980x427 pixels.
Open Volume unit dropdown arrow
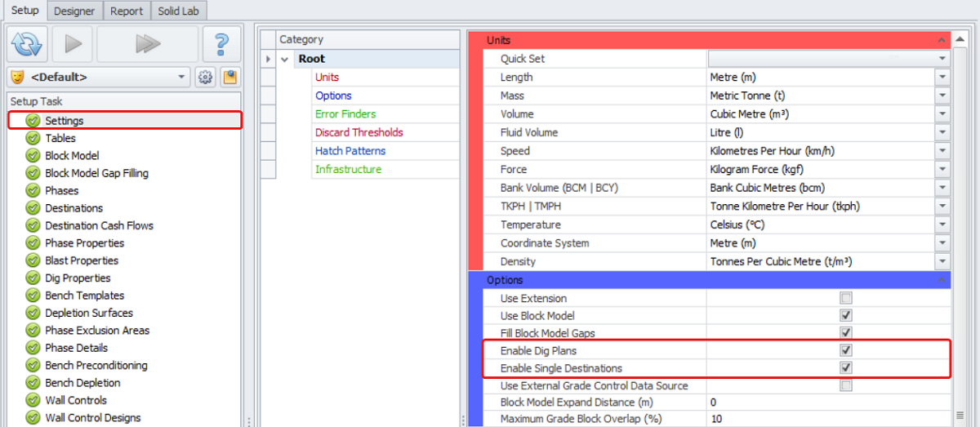942,114
